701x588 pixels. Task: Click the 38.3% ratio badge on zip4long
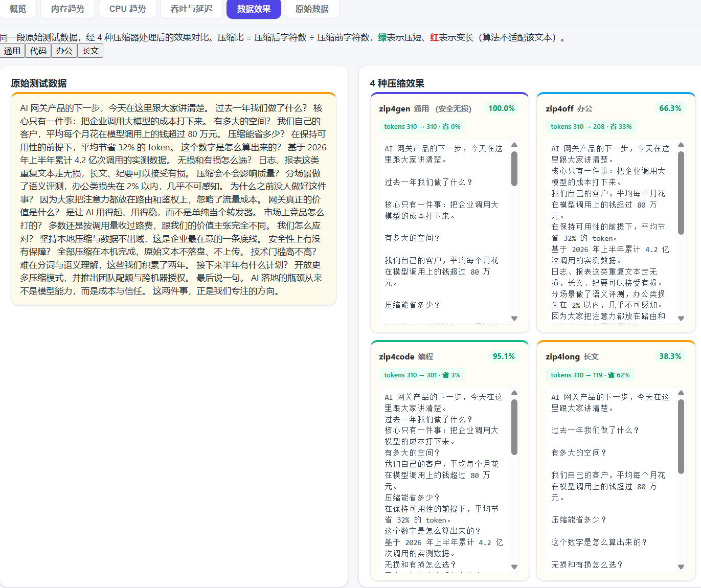point(670,356)
